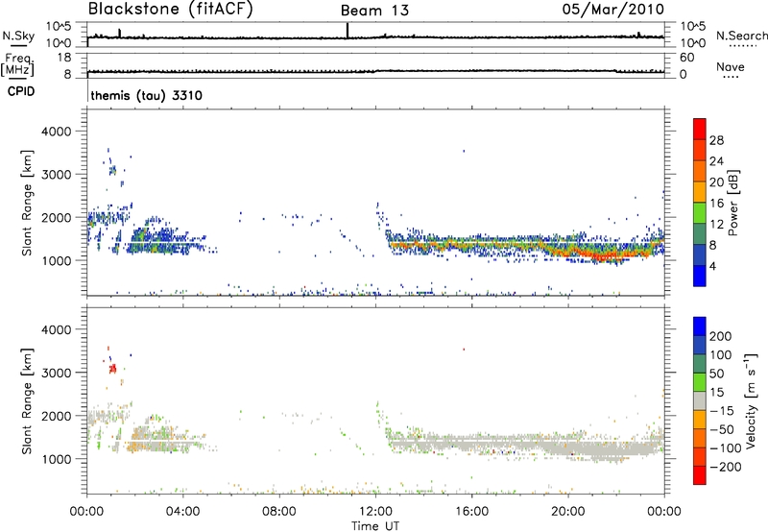The height and width of the screenshot is (532, 768).
Task: Click the N.Sky legend label
Action: pos(18,36)
